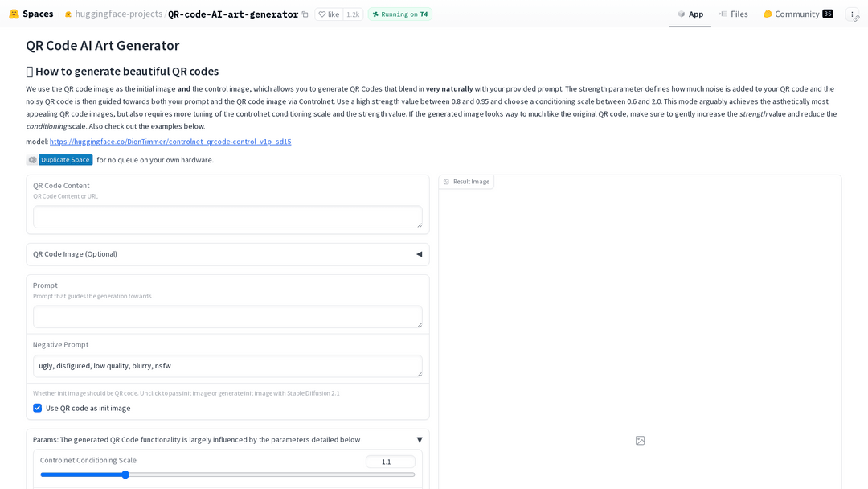Open the Community tab
Screen dimensions: 868x489
pyautogui.click(x=797, y=14)
